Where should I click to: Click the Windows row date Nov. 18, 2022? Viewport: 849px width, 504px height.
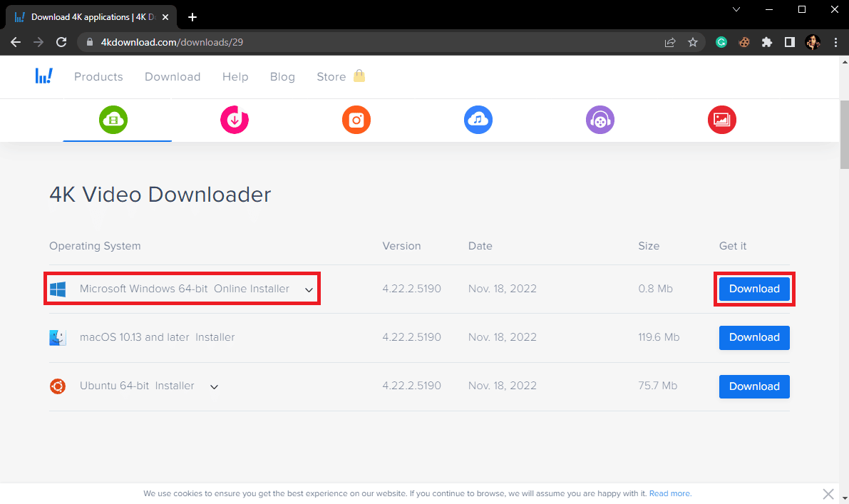coord(503,289)
